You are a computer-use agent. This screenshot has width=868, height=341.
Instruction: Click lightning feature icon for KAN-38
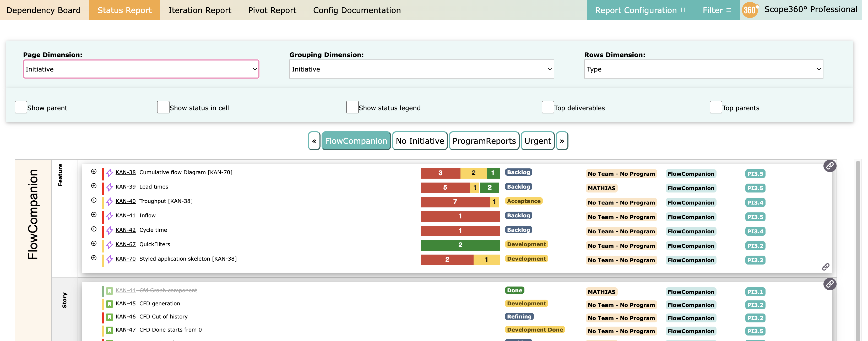(x=110, y=173)
